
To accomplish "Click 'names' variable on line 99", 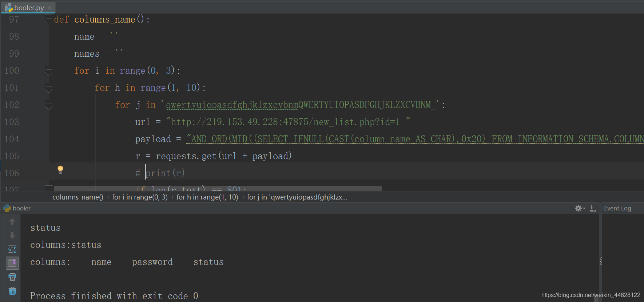I will [87, 54].
